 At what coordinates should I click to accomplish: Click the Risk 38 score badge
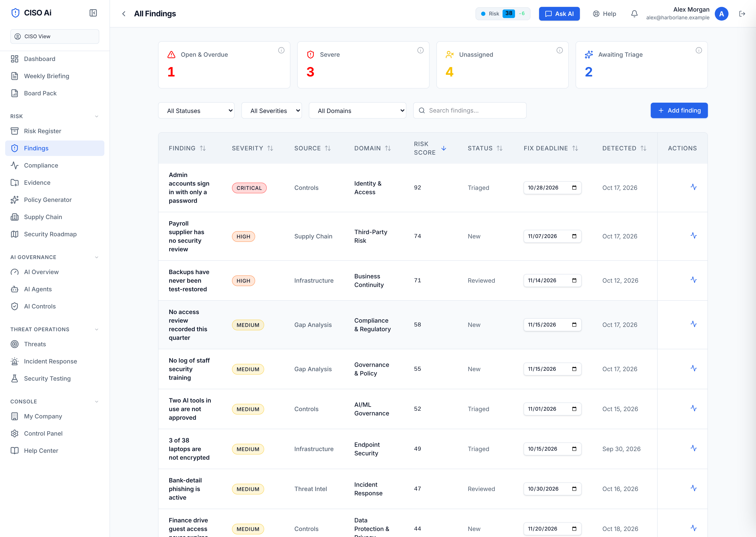502,14
